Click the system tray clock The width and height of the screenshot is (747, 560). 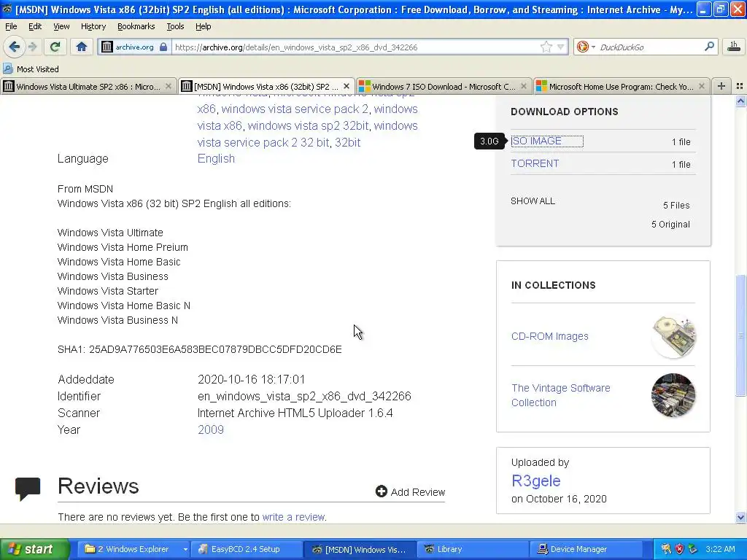pos(720,549)
